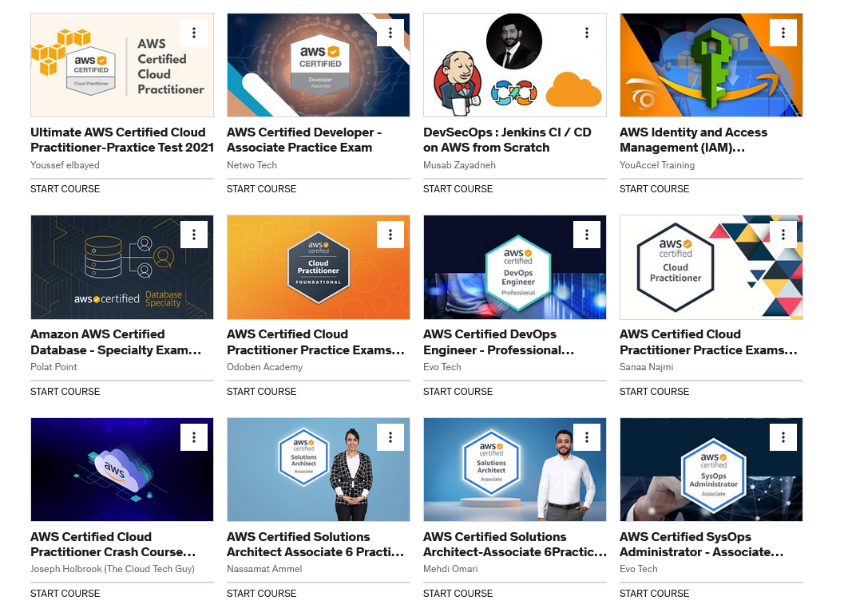Open thumbnail of Ultimate AWS Cloud Practitioner-Praxtice Test
The image size is (844, 616).
tap(122, 65)
